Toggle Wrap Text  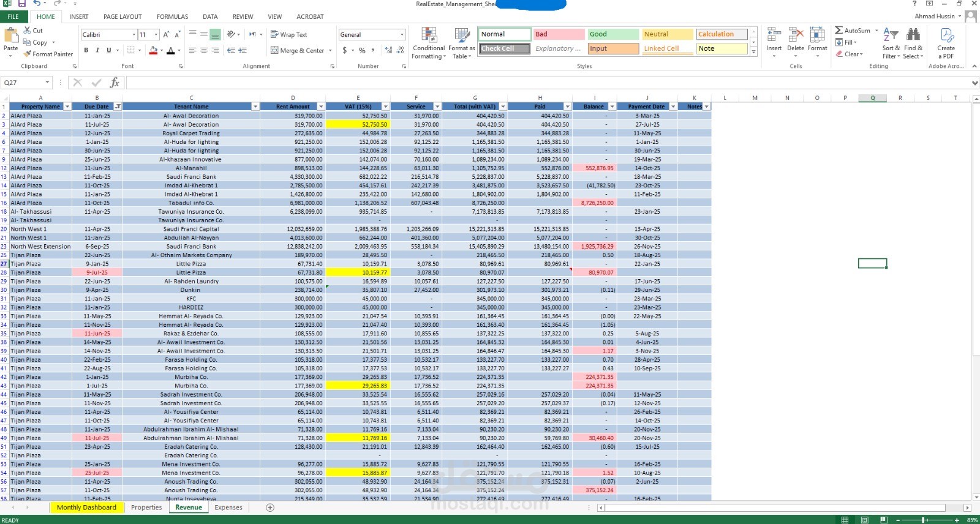point(289,34)
